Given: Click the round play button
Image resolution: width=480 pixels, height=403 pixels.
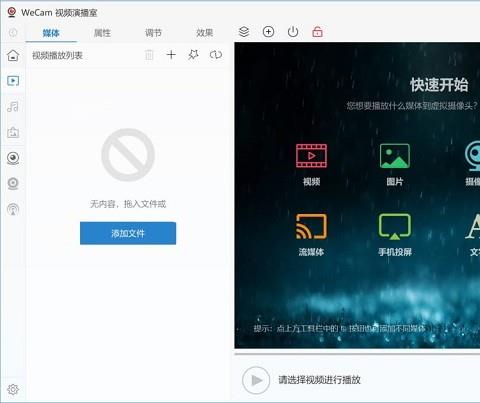Looking at the screenshot, I should (256, 380).
